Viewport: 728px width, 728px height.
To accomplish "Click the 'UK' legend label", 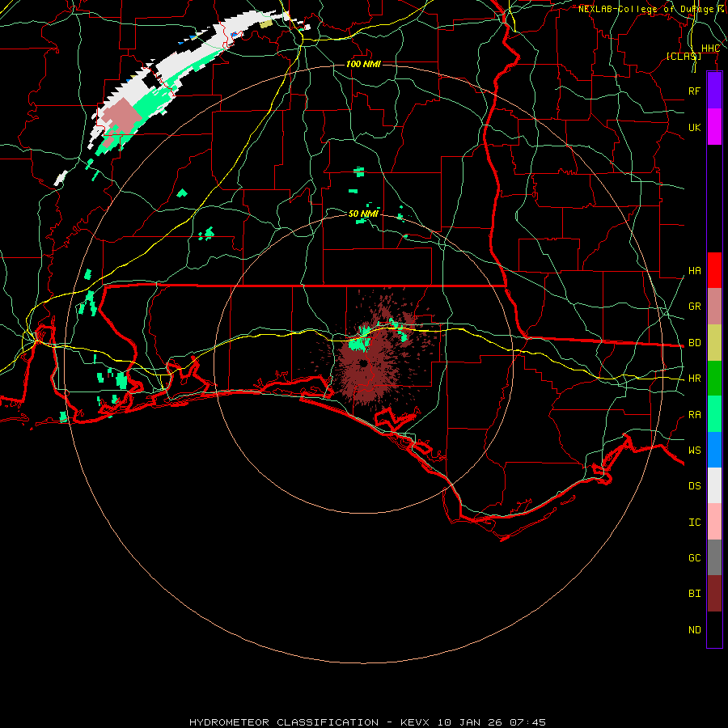I will point(694,127).
